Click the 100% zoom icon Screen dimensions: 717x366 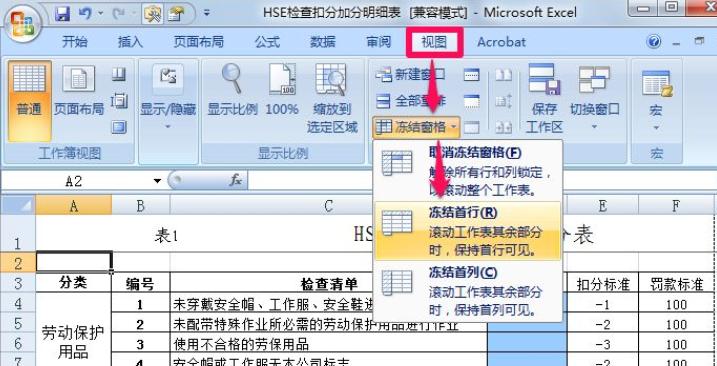282,79
